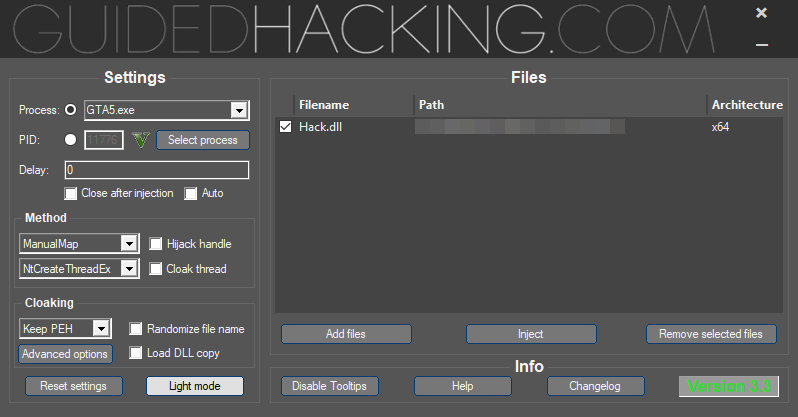Click the blurred path of Hack.dll
The image size is (798, 417).
520,127
